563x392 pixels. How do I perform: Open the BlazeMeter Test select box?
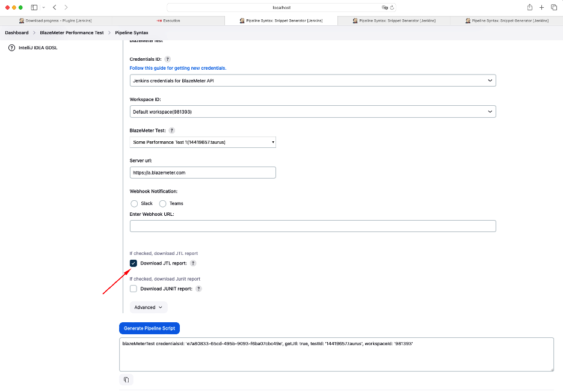(x=203, y=142)
